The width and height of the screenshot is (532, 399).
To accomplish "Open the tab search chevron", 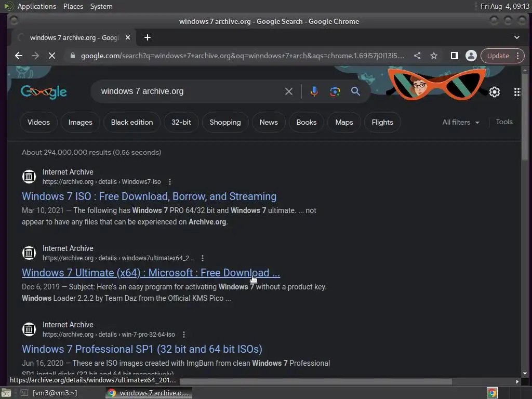I will [x=517, y=37].
